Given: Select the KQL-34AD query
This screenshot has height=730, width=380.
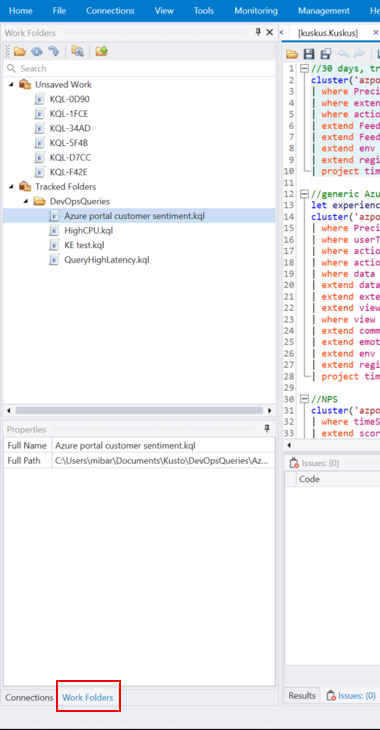Looking at the screenshot, I should [x=70, y=128].
